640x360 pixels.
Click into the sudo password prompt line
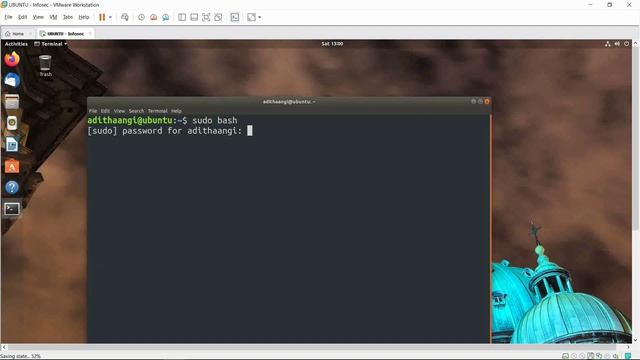170,131
